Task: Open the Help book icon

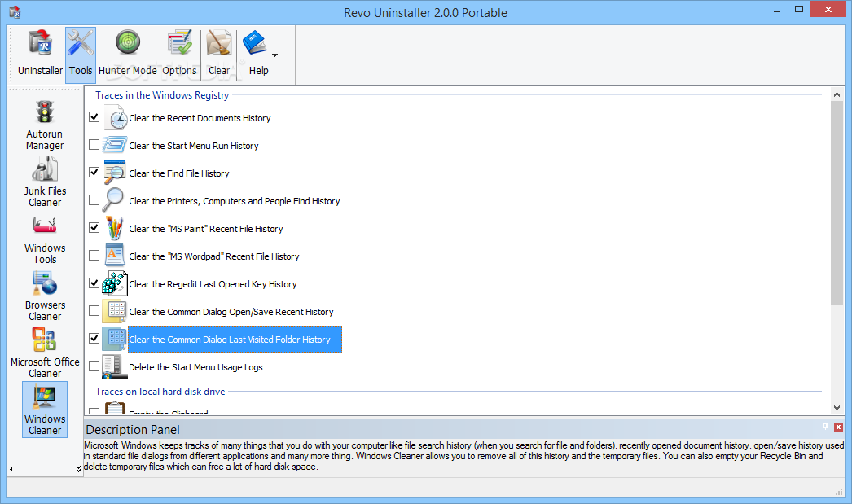Action: tap(255, 43)
